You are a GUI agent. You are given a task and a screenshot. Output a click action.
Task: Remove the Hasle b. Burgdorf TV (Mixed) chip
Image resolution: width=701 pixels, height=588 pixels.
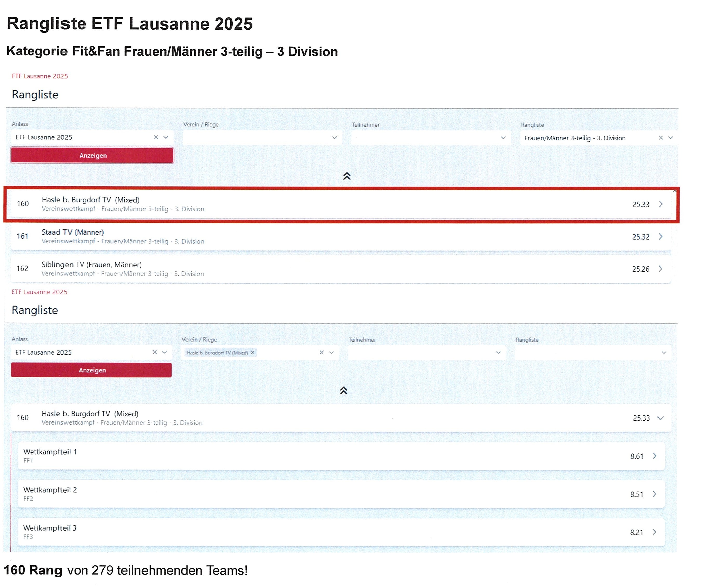click(x=253, y=352)
